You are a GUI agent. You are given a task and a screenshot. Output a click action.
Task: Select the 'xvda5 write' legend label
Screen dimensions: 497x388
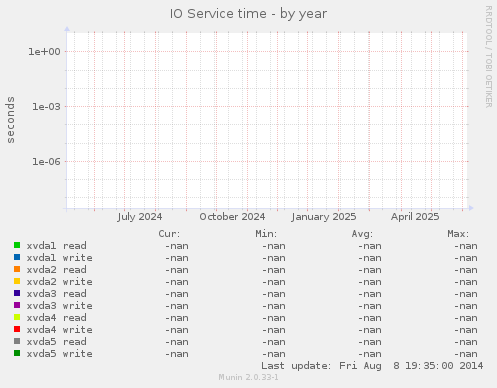tap(59, 354)
